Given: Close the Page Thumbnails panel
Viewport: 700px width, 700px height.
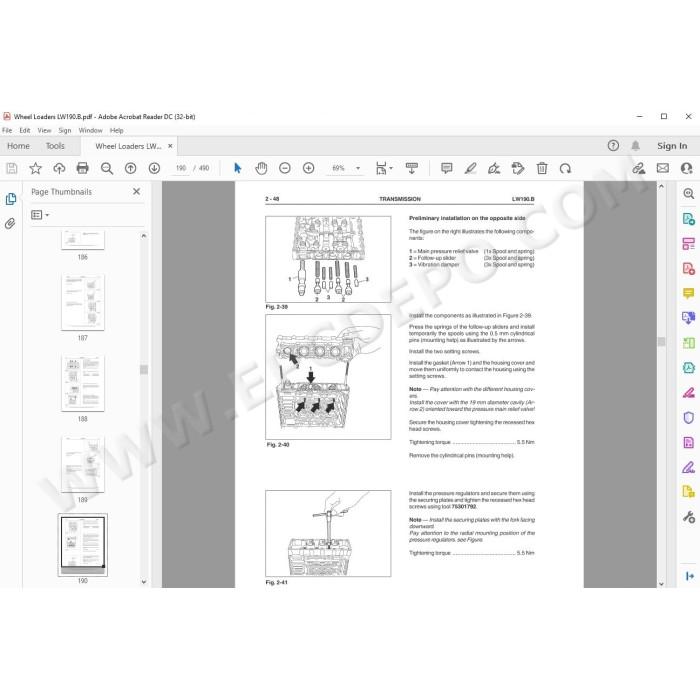Looking at the screenshot, I should 137,191.
